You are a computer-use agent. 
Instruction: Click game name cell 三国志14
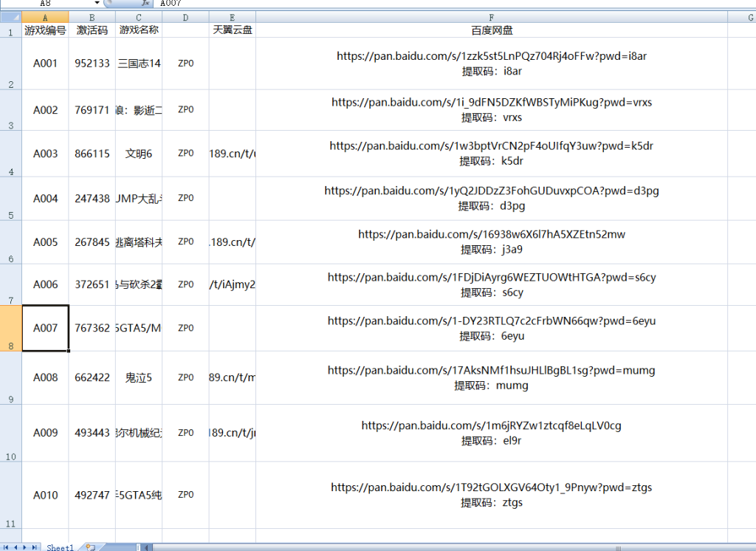point(139,64)
